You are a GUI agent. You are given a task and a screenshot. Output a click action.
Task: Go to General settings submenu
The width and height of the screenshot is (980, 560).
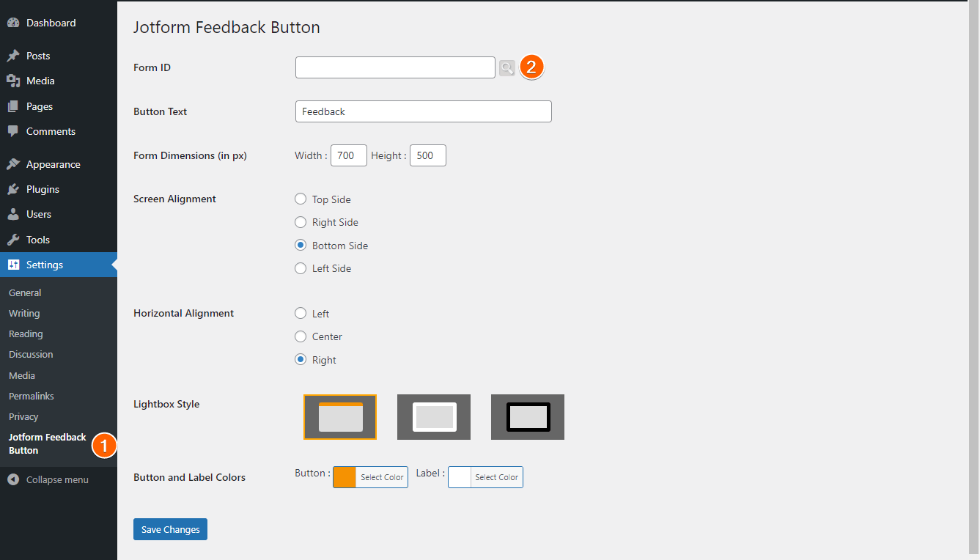click(x=25, y=292)
